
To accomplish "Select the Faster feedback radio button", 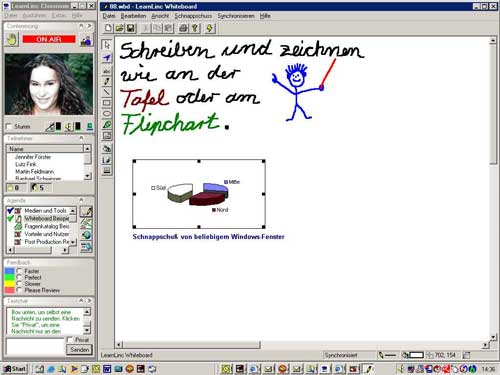I will 20,271.
